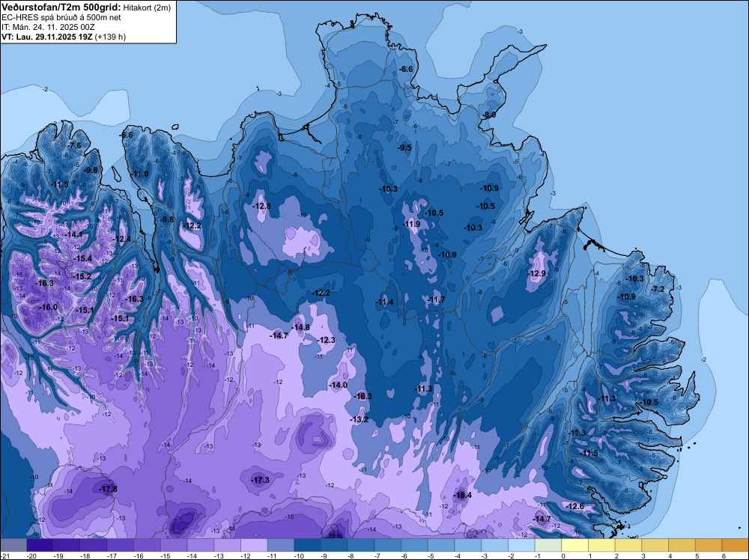Click the -4 label on the legend scale
This screenshot has width=749, height=560.
(458, 556)
